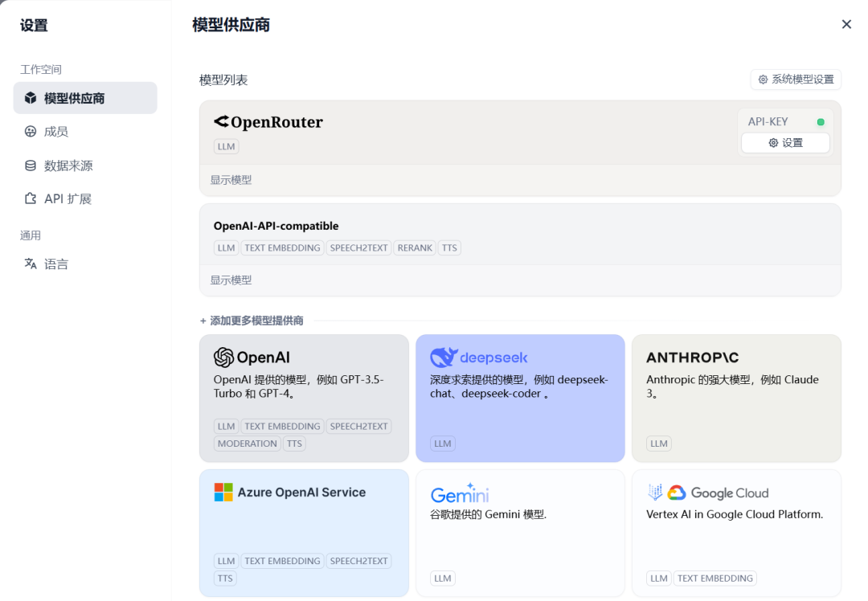Click the cube icon beside 模型供应商
This screenshot has width=868, height=601.
pos(31,98)
